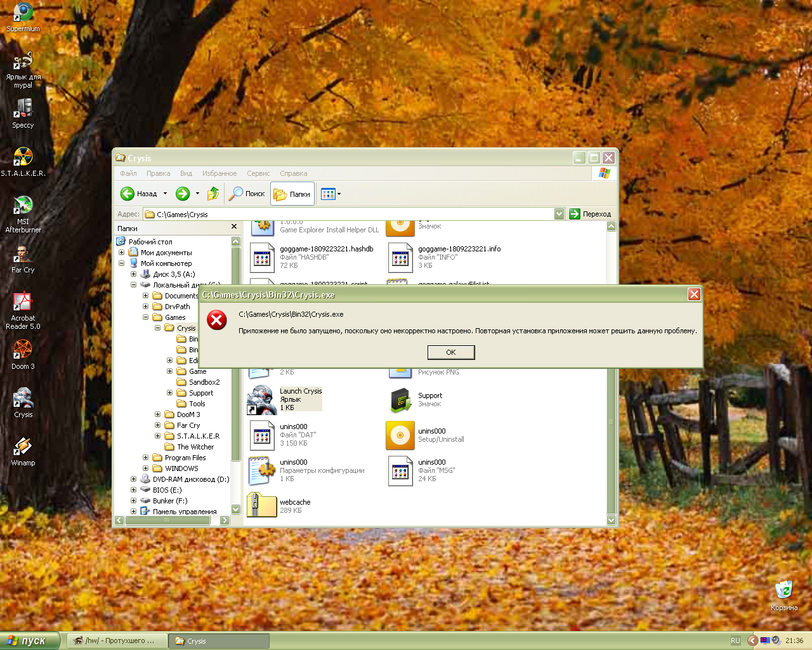The image size is (812, 650).
Task: Select the goggame-1809223221.hashdb file
Action: pyautogui.click(x=311, y=257)
